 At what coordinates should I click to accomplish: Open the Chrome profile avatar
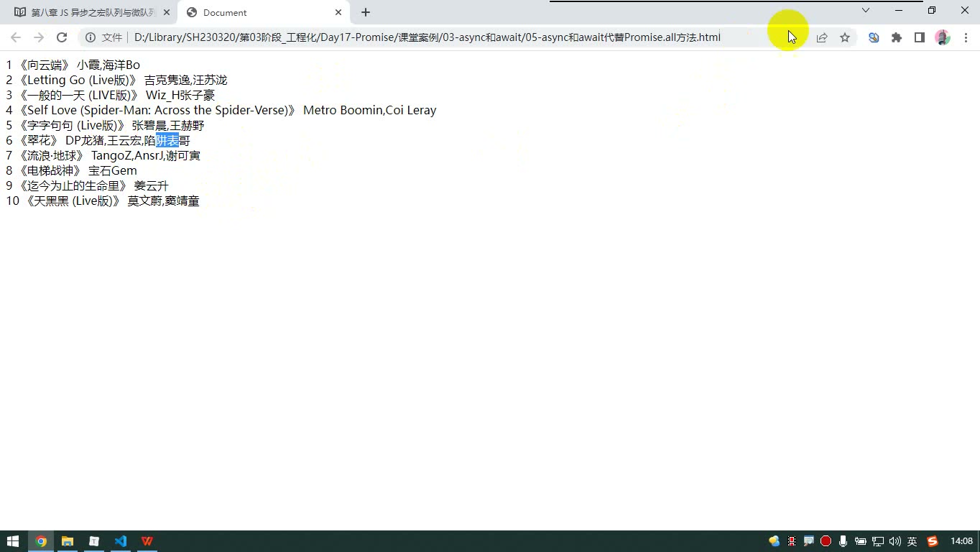[943, 37]
